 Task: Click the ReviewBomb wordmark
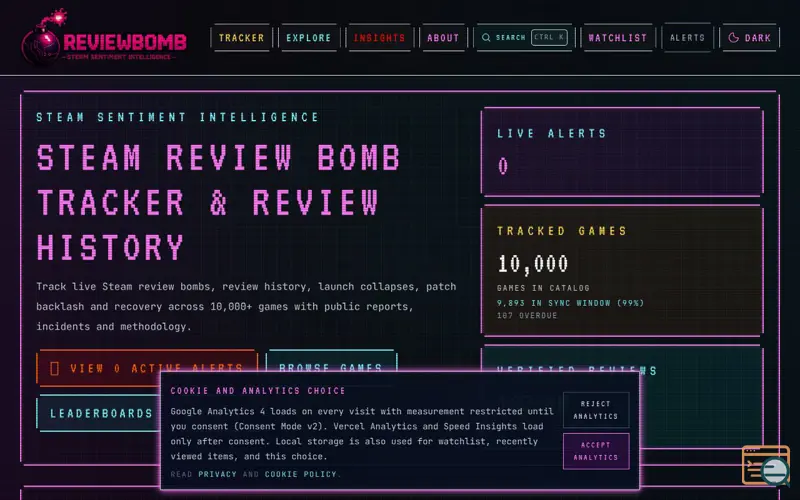tap(125, 42)
